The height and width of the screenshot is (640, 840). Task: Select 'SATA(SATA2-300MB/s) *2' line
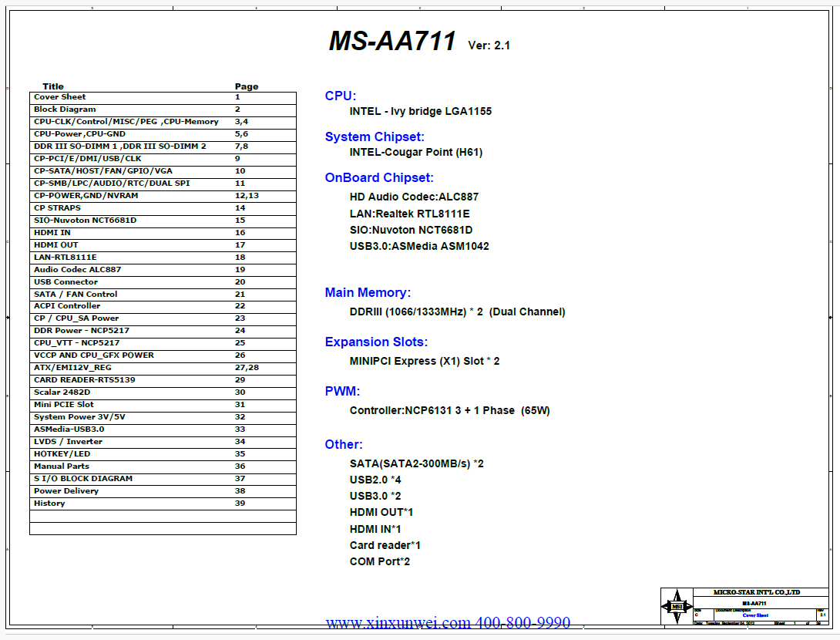(417, 463)
